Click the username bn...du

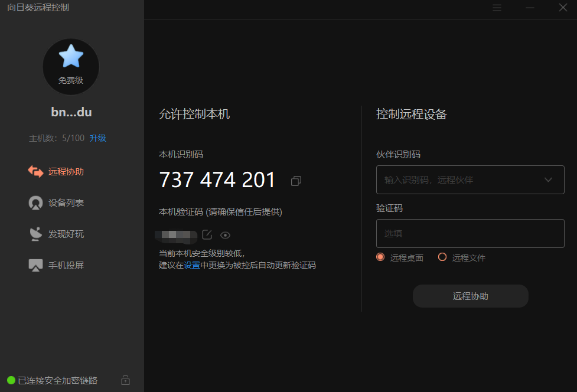71,112
